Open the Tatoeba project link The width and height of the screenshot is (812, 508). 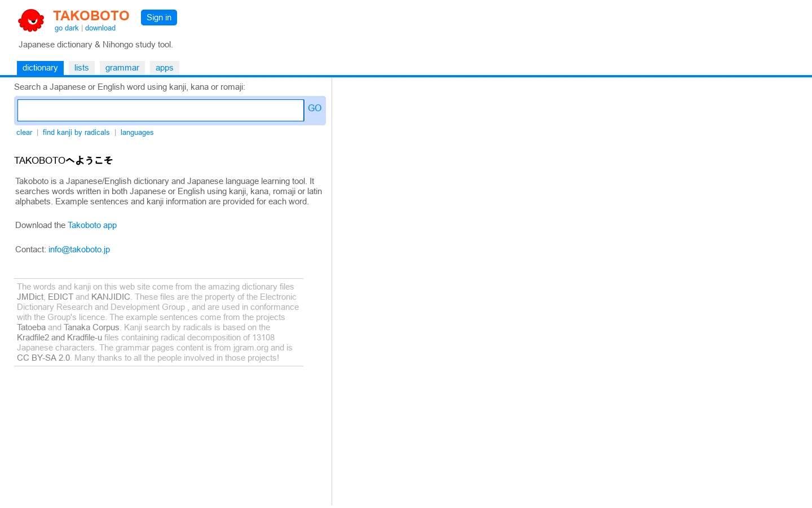tap(31, 327)
